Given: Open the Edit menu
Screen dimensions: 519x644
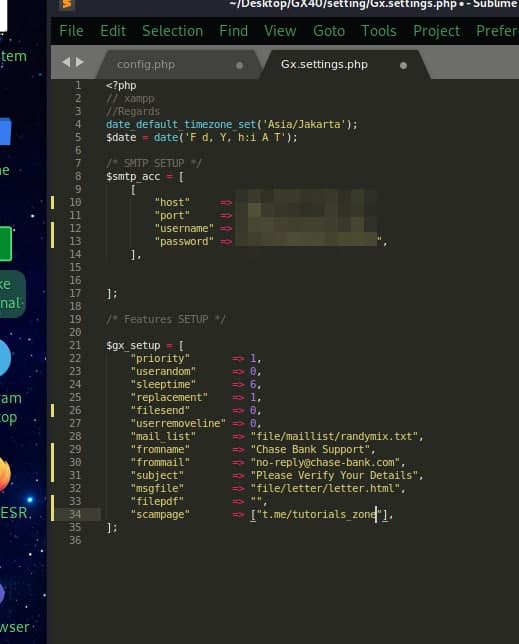Looking at the screenshot, I should click(x=113, y=31).
